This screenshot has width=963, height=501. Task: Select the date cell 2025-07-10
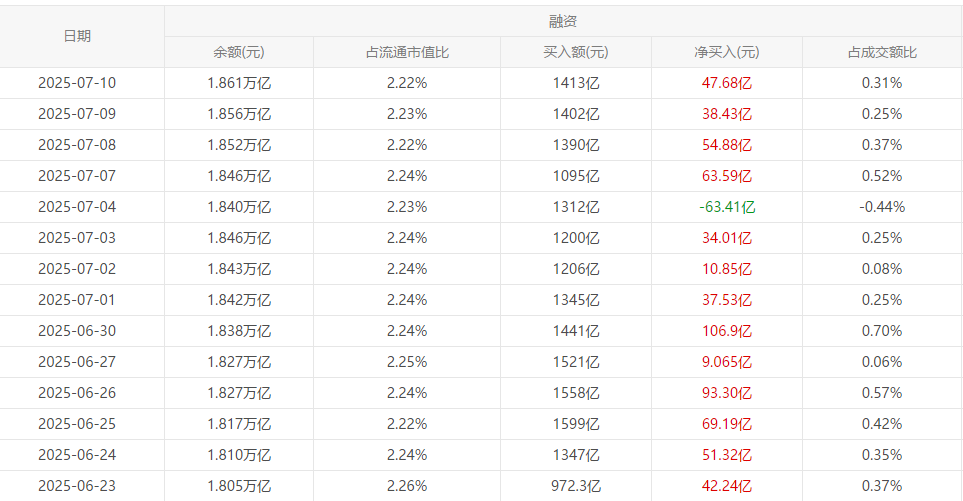[x=77, y=83]
